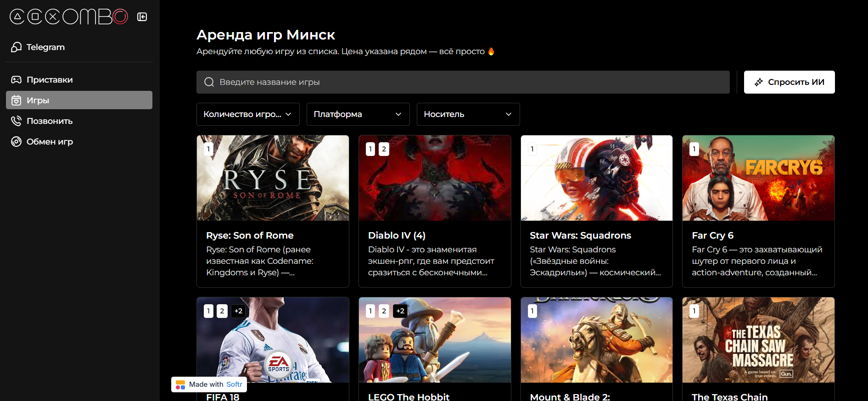
Task: Click player badge 1 on Far Cry 6 card
Action: 694,149
